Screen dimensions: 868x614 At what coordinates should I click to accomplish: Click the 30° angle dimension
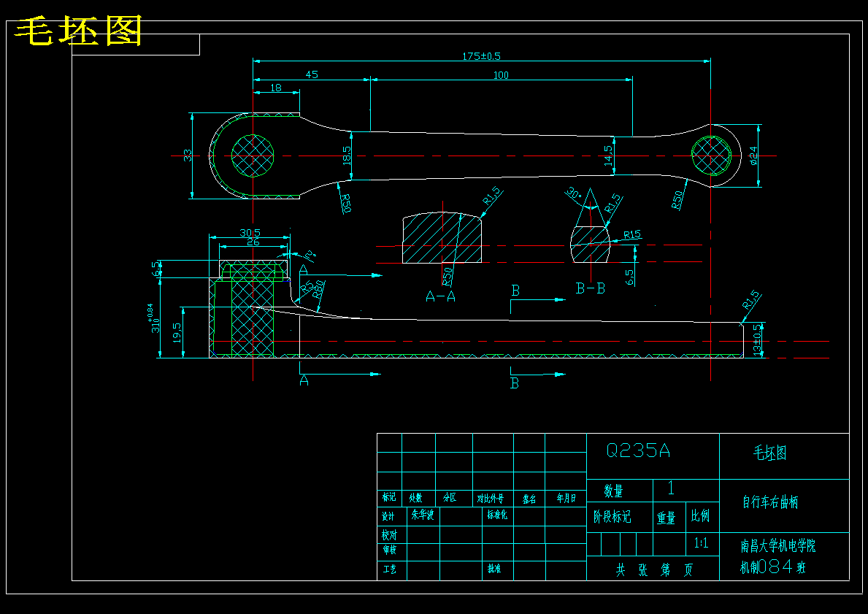574,193
